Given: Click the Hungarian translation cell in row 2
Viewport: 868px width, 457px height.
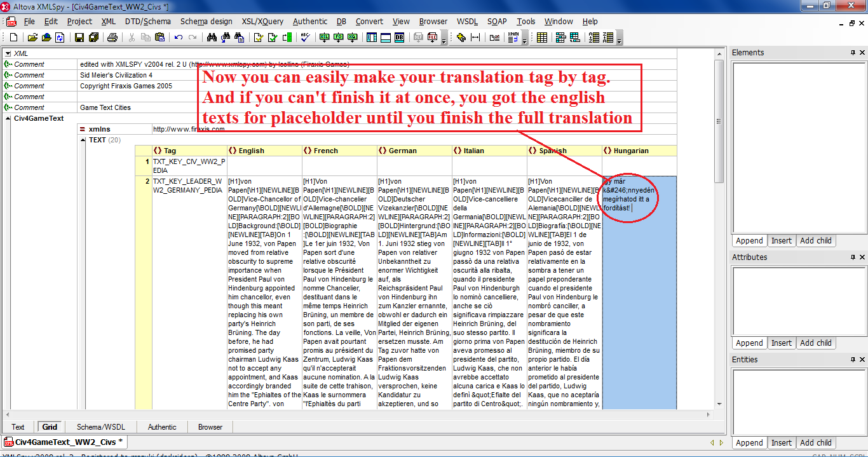Looking at the screenshot, I should coord(640,292).
